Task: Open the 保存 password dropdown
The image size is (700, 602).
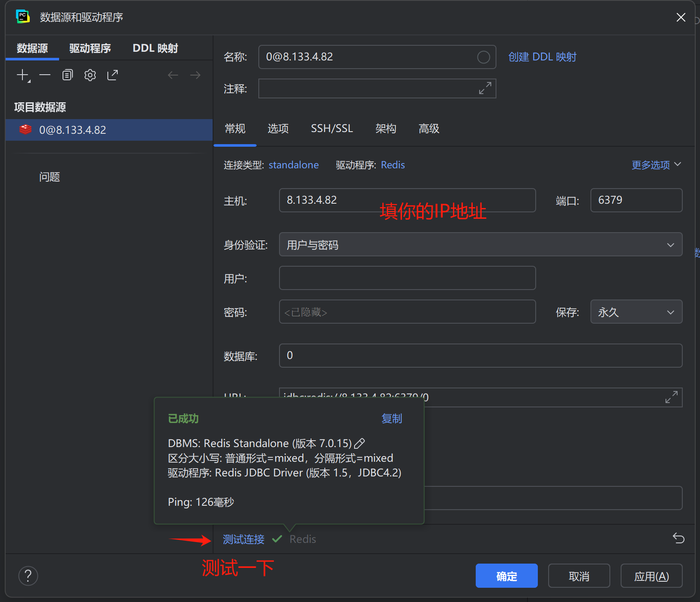Action: pyautogui.click(x=636, y=312)
